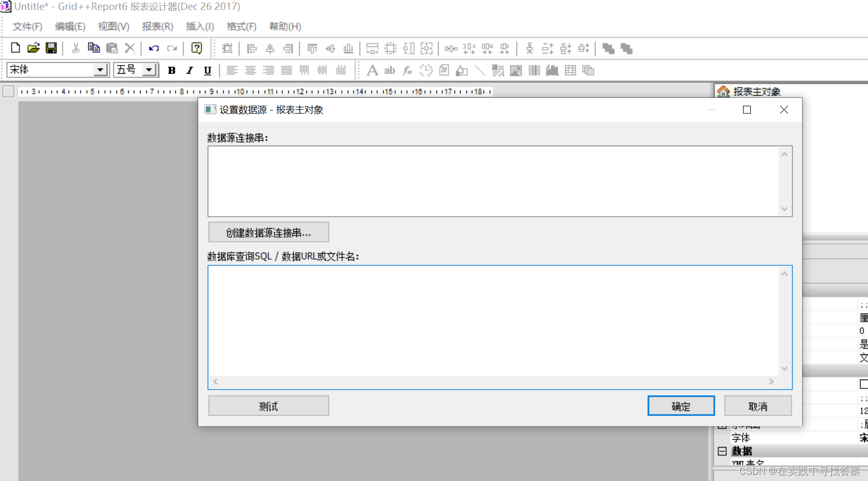
Task: Select the Label tool (A) in toolbar
Action: (372, 70)
